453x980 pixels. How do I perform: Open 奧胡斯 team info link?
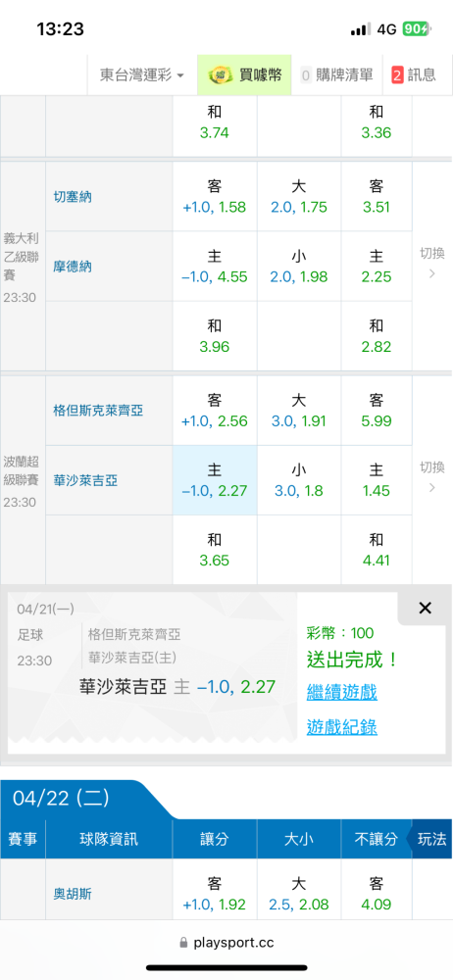click(73, 894)
